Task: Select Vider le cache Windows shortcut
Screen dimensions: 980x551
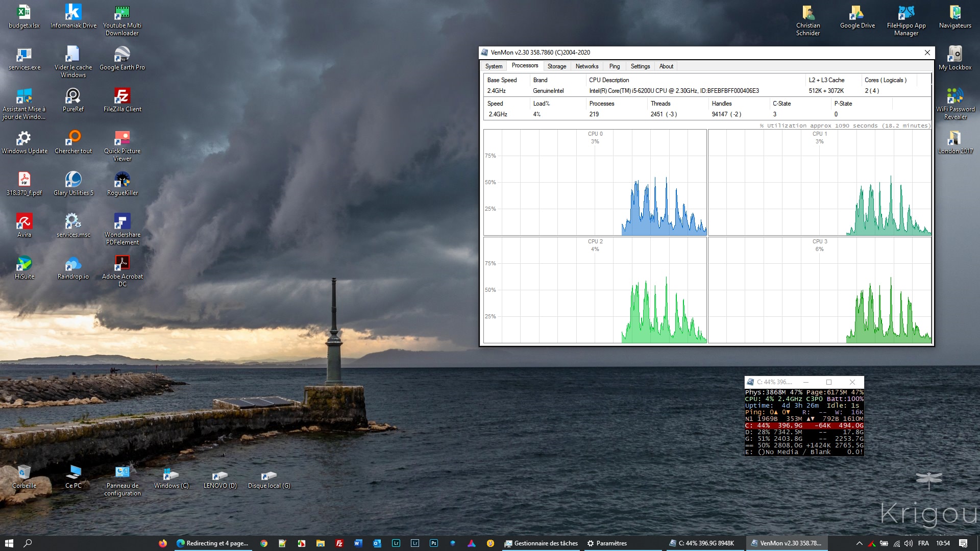Action: point(73,62)
